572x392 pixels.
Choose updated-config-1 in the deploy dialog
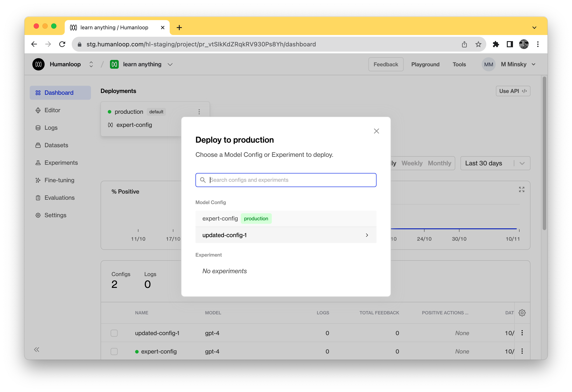[286, 235]
